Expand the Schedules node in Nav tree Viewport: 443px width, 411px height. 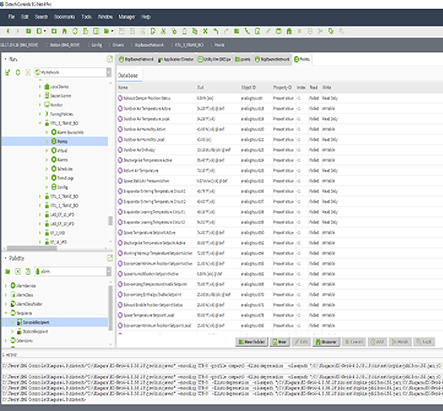tap(47, 169)
